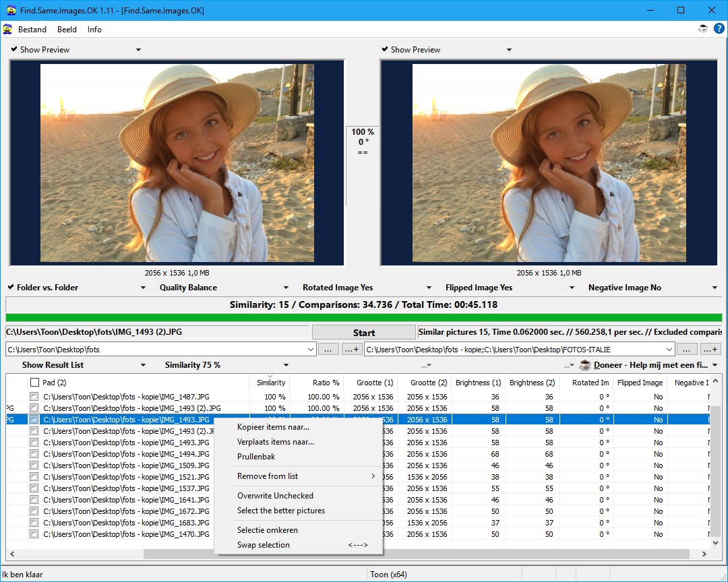728x582 pixels.
Task: Click the application icon in the title bar
Action: pyautogui.click(x=11, y=10)
